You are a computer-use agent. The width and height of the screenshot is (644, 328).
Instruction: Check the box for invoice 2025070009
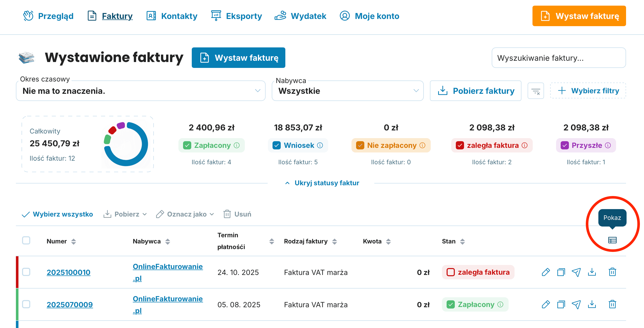[26, 304]
